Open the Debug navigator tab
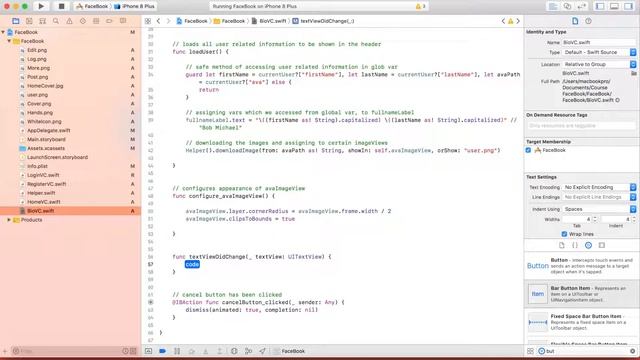640x360 pixels. [96, 21]
